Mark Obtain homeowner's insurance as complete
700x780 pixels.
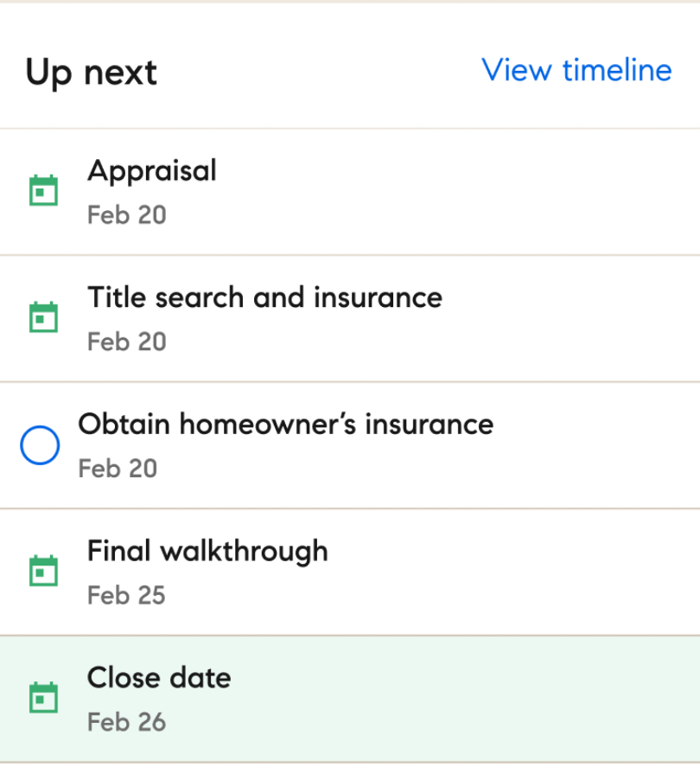pos(40,445)
